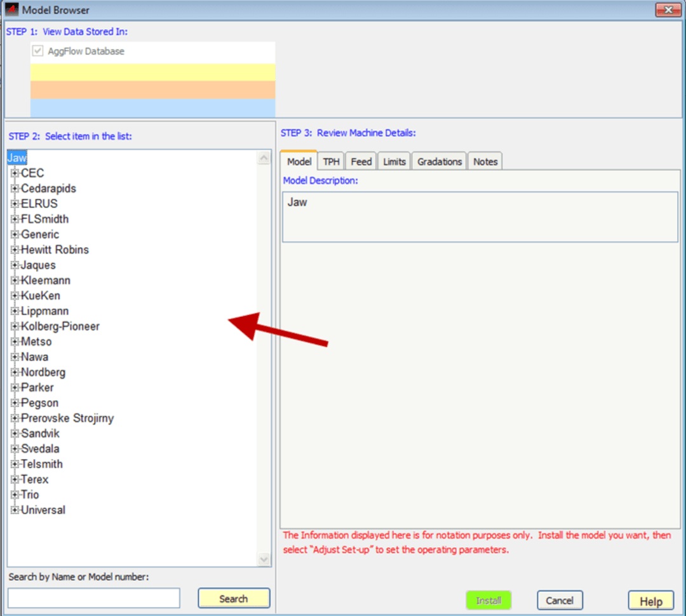Expand the Sandvik plus icon
This screenshot has width=686, height=616.
(x=15, y=433)
